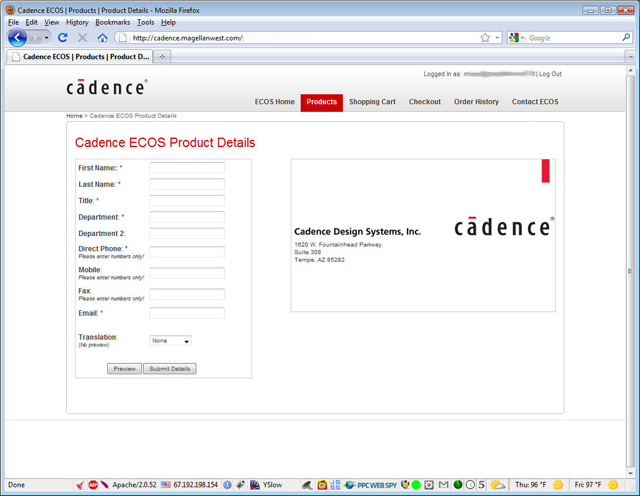Click the Stop loading X icon
Image resolution: width=640 pixels, height=496 pixels.
point(82,38)
